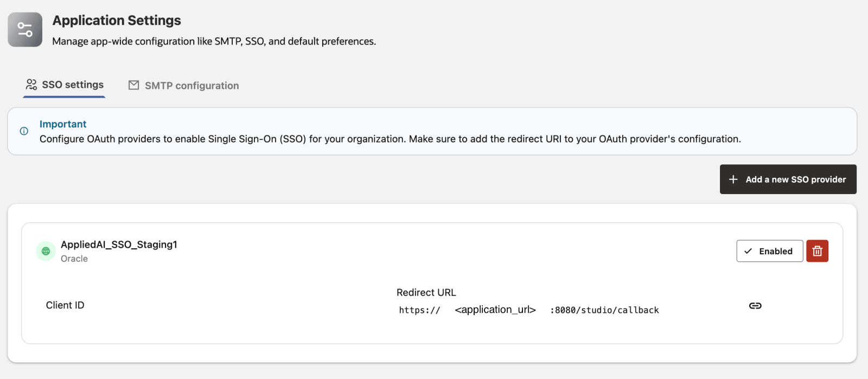Select the SSO settings tab
The width and height of the screenshot is (868, 379).
point(72,84)
